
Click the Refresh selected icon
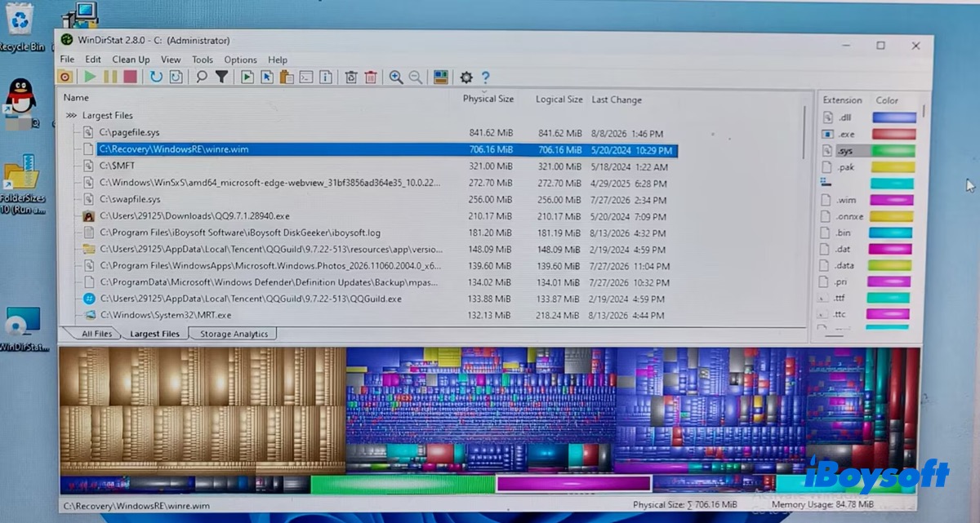coord(176,77)
